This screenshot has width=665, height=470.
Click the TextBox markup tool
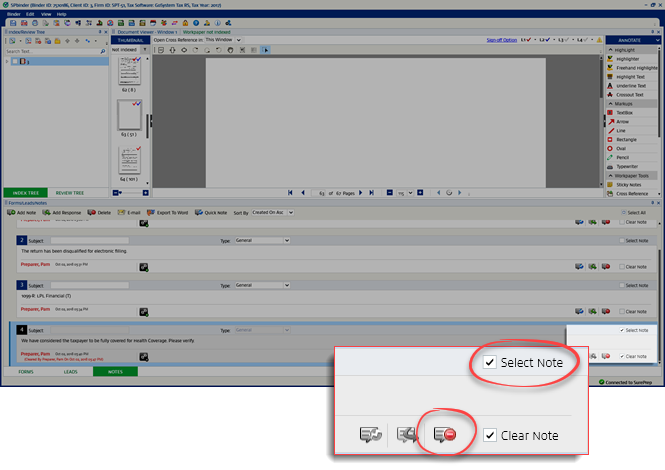[x=626, y=112]
